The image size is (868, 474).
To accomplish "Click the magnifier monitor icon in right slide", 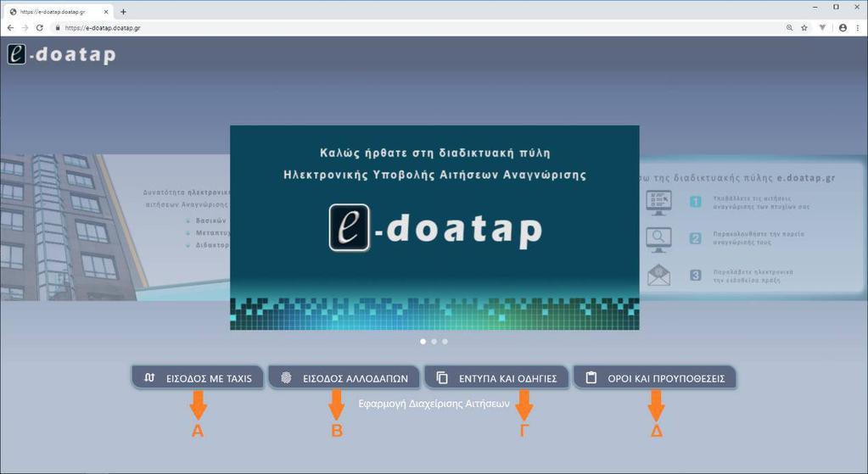I will coord(658,239).
